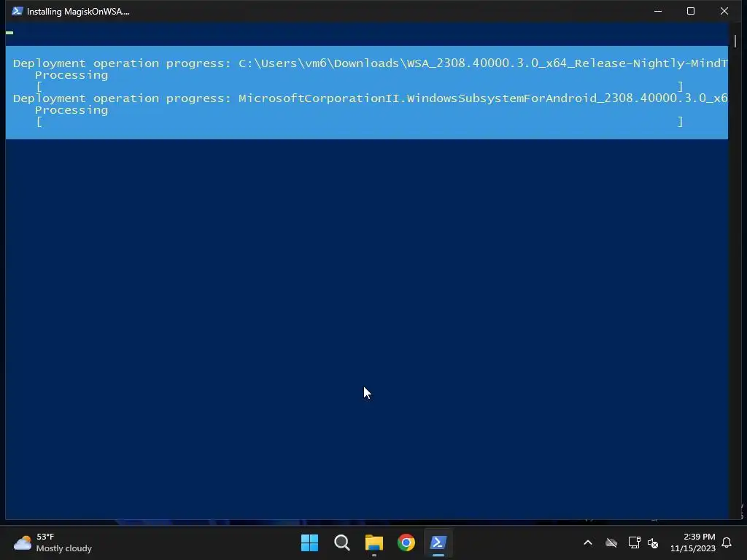The image size is (747, 560).
Task: Open the notifications bell icon
Action: click(727, 542)
